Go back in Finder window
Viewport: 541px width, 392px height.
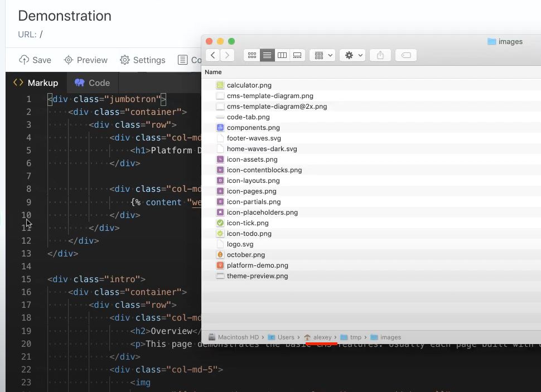[213, 55]
